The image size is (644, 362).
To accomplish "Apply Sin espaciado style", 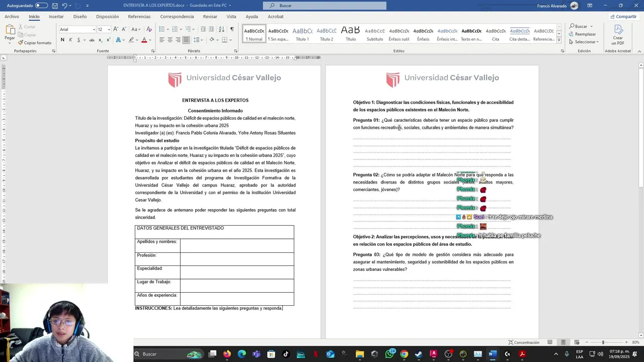I will click(x=278, y=34).
